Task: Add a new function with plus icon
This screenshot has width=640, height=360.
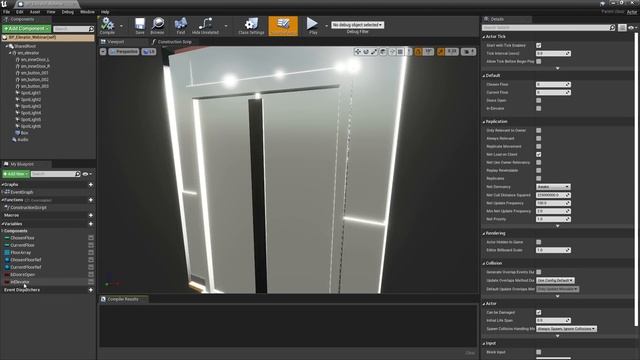Action: (91, 200)
